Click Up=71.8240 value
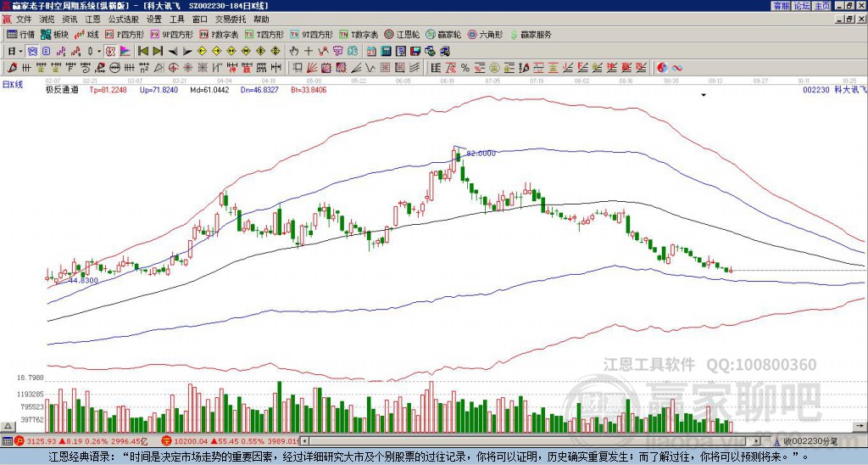This screenshot has width=868, height=465. (159, 89)
